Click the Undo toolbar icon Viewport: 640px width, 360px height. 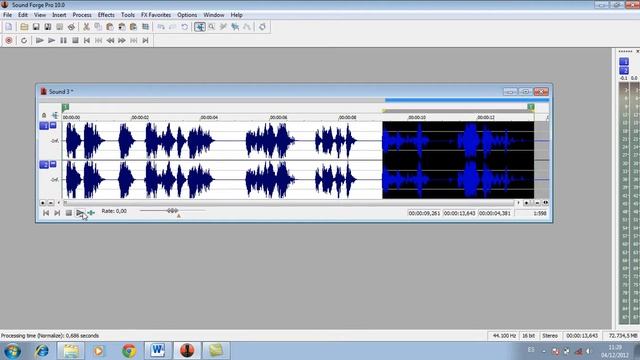tap(161, 27)
